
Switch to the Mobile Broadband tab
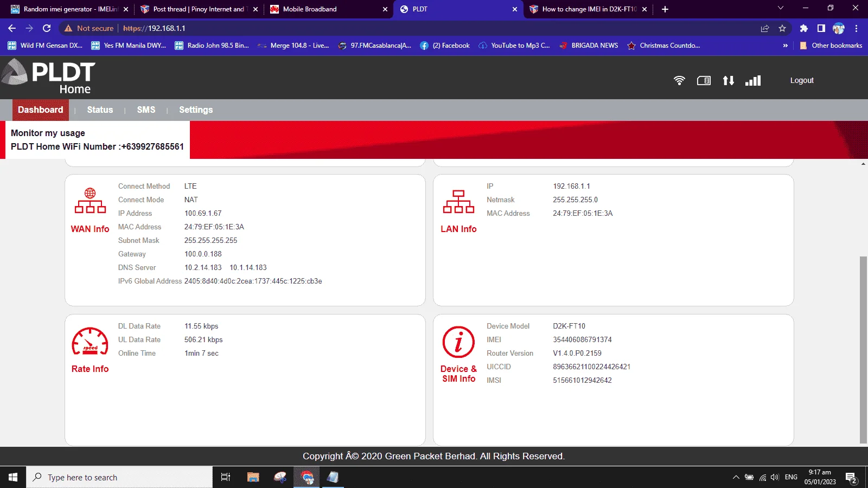(328, 9)
